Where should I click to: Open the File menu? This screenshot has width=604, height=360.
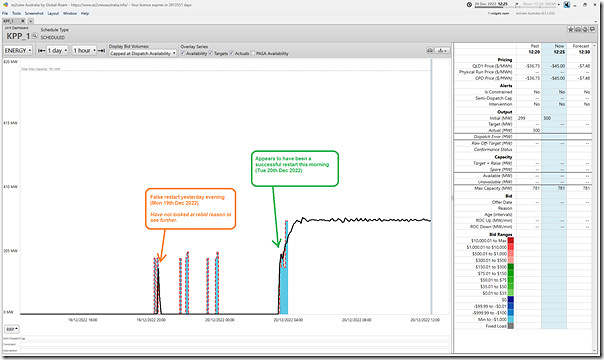click(5, 13)
